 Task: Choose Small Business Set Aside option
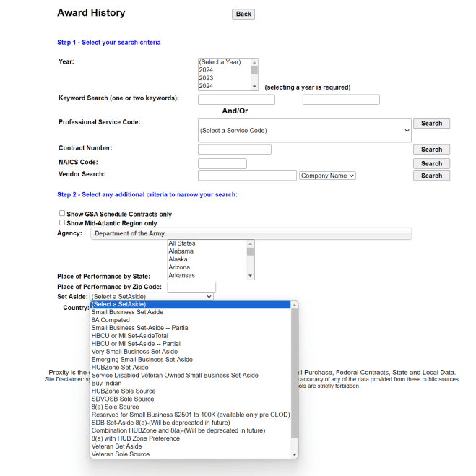click(191, 312)
